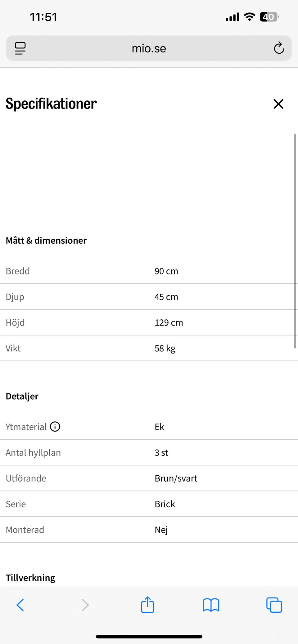Reload the mio.se page
The width and height of the screenshot is (298, 644).
[x=279, y=48]
